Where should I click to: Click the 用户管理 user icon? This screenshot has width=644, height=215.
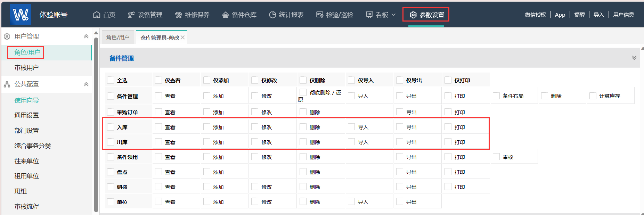pyautogui.click(x=7, y=36)
